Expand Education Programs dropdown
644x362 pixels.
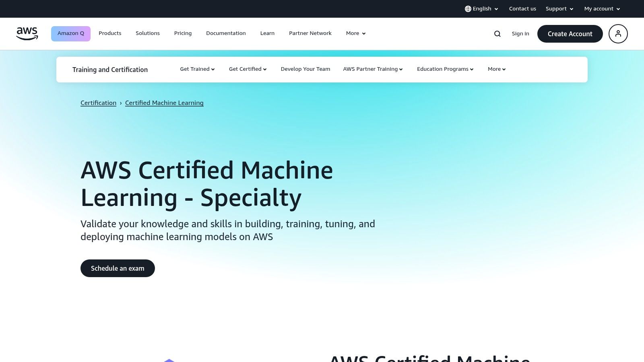(445, 69)
